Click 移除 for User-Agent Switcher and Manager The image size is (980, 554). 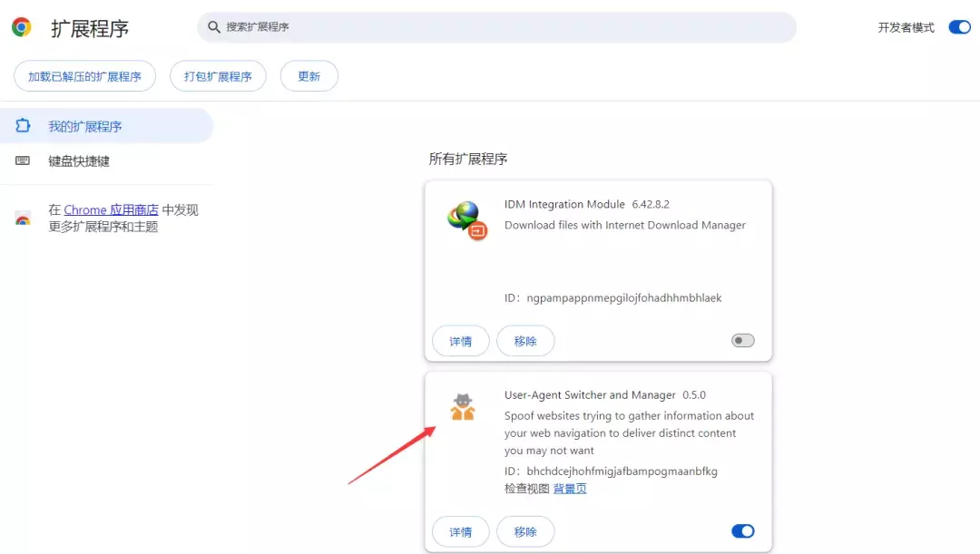pos(525,531)
